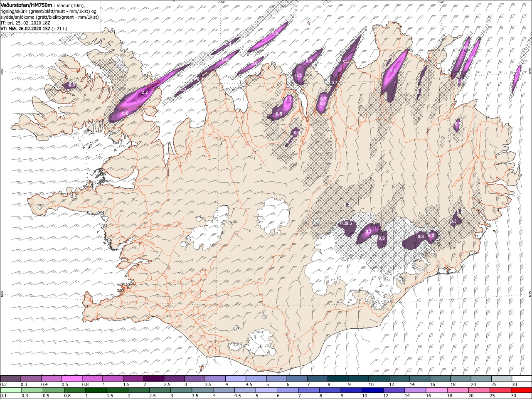Select the 'IT: þri. 25. 02. 2020 18Z' line
The image size is (532, 399).
click(26, 23)
